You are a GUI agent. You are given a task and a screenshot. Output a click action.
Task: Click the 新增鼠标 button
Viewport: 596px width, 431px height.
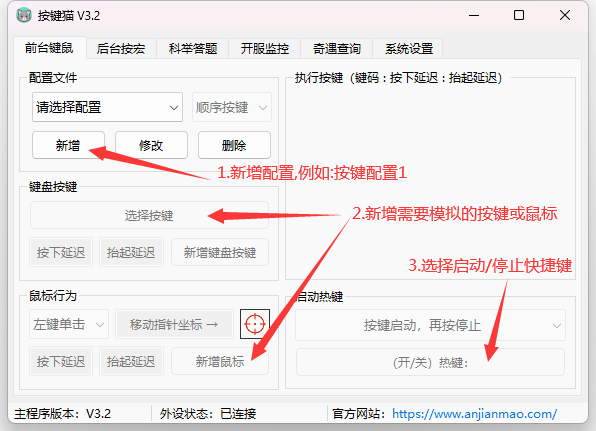point(220,361)
